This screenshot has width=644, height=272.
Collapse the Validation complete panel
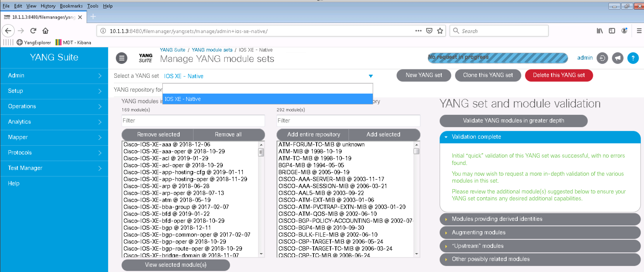(x=476, y=137)
